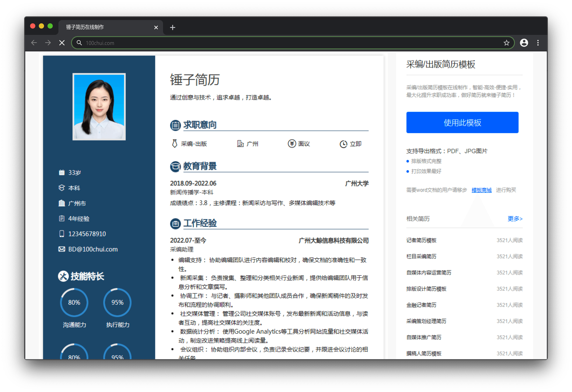Click the phone icon beside 12345678910
572x392 pixels.
tap(61, 234)
